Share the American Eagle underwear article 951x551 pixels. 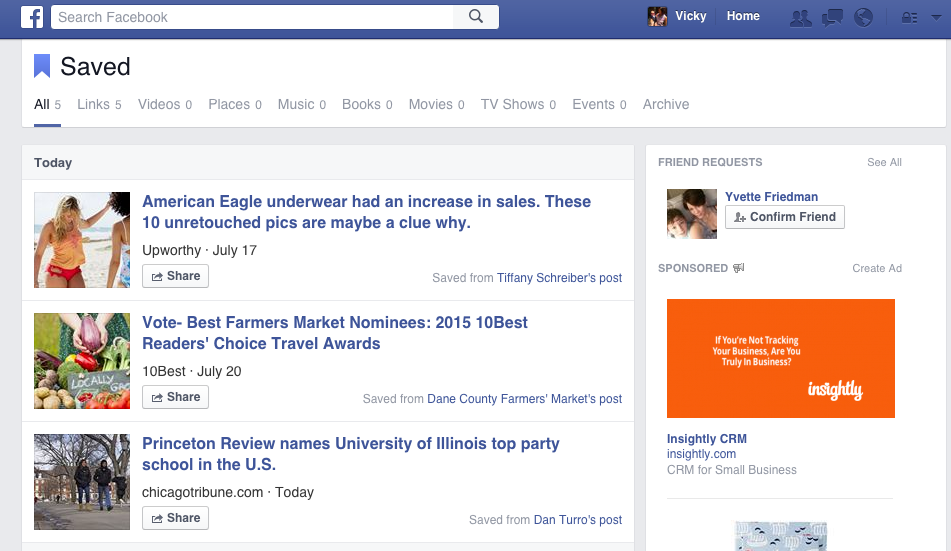176,276
